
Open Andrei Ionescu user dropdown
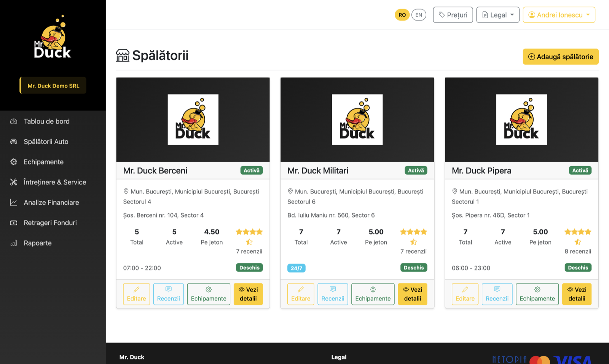coord(559,15)
